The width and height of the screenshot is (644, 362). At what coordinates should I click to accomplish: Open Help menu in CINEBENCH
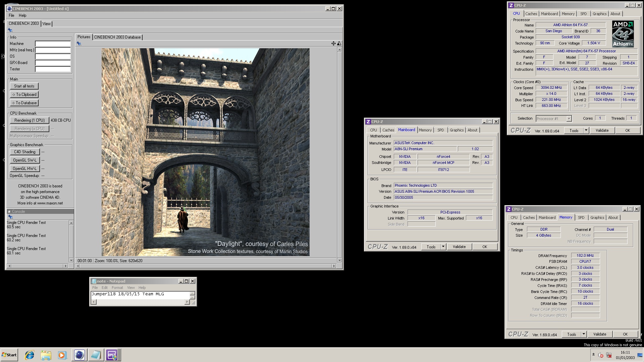[22, 15]
